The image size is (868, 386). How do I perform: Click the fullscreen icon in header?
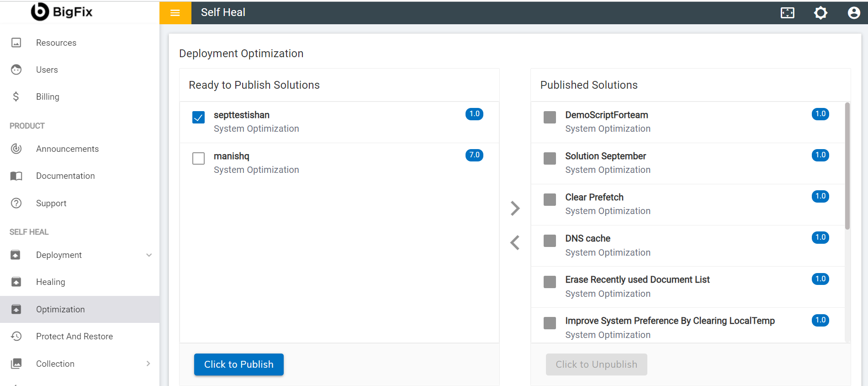787,13
